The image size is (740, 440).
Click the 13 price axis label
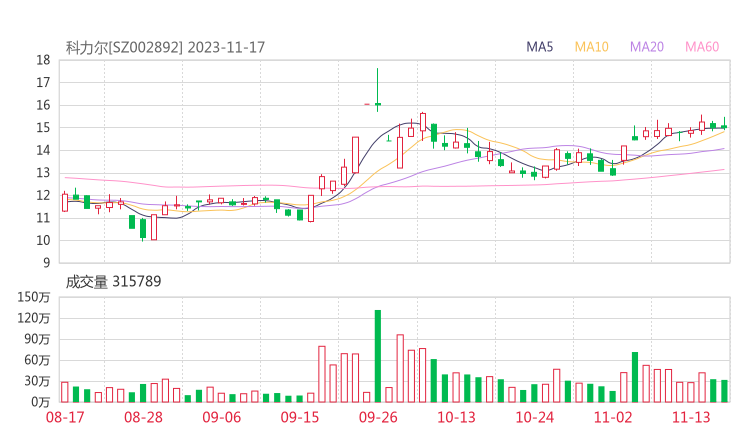(43, 173)
